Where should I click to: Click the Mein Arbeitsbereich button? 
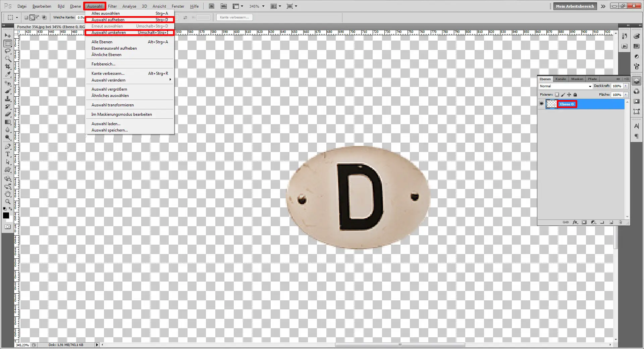coord(575,6)
